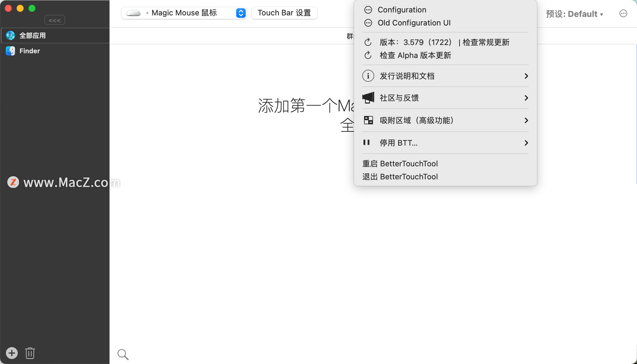This screenshot has height=364, width=637.
Task: Expand chevron on 社区与反馈 row
Action: 526,98
